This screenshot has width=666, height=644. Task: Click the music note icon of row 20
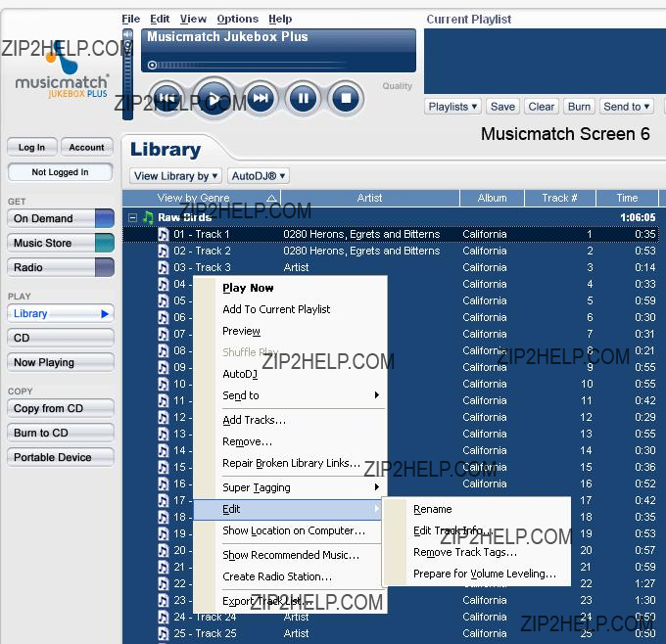point(164,550)
